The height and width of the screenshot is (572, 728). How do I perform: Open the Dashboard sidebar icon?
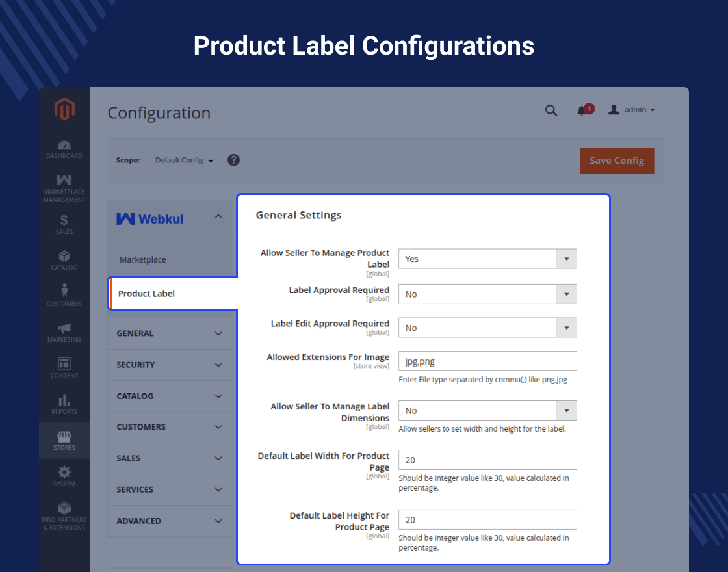click(x=64, y=149)
